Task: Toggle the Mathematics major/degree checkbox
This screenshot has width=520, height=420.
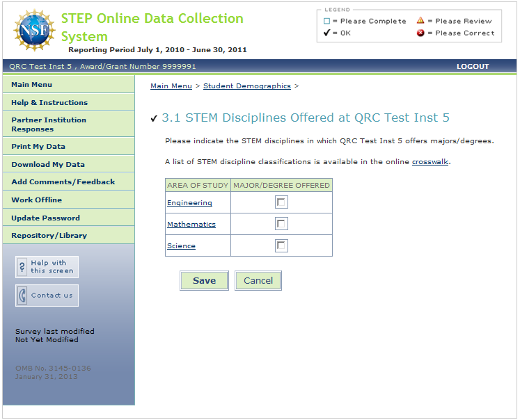Action: (x=281, y=224)
